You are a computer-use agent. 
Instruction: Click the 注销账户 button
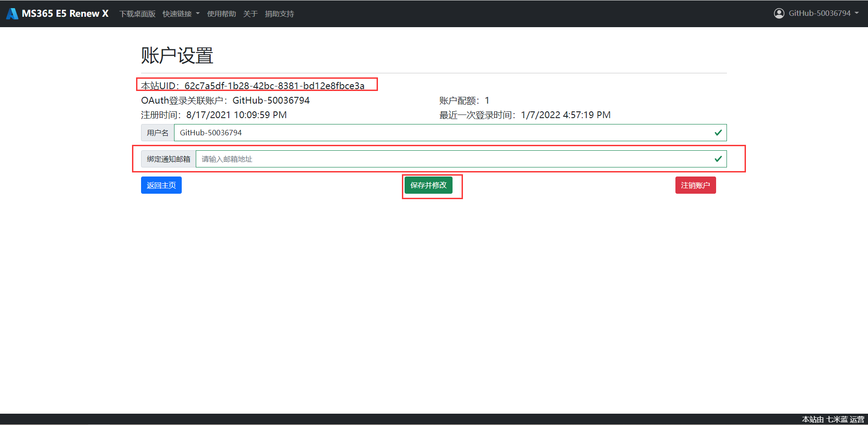(x=695, y=185)
